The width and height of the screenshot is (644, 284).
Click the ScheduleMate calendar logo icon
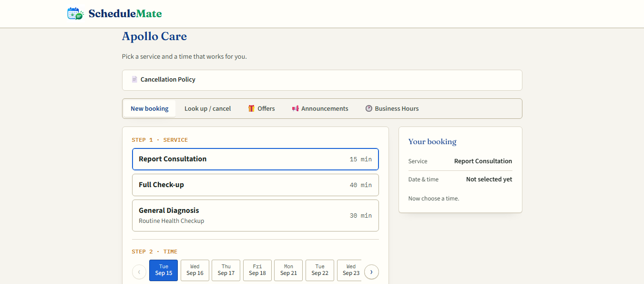tap(75, 13)
